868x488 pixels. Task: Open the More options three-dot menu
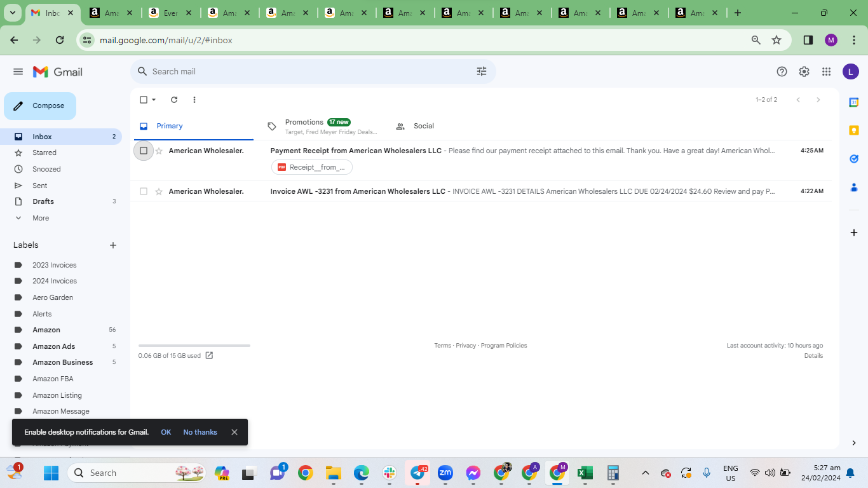tap(194, 100)
